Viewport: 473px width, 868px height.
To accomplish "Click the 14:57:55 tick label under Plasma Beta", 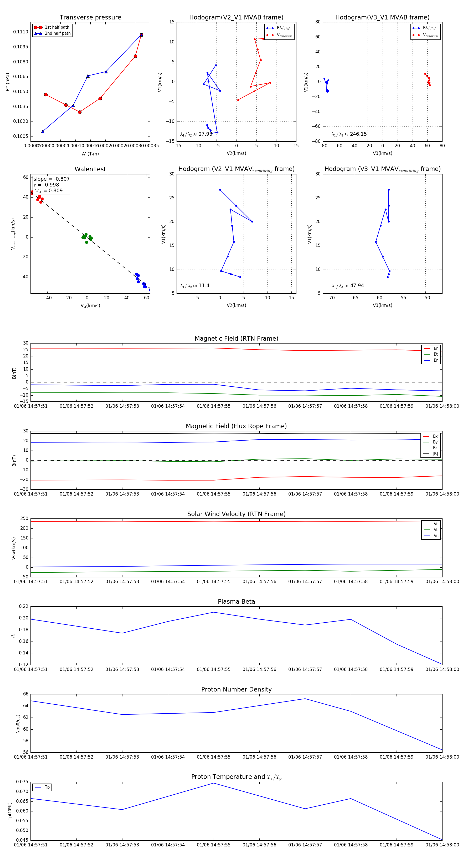I will pyautogui.click(x=213, y=669).
